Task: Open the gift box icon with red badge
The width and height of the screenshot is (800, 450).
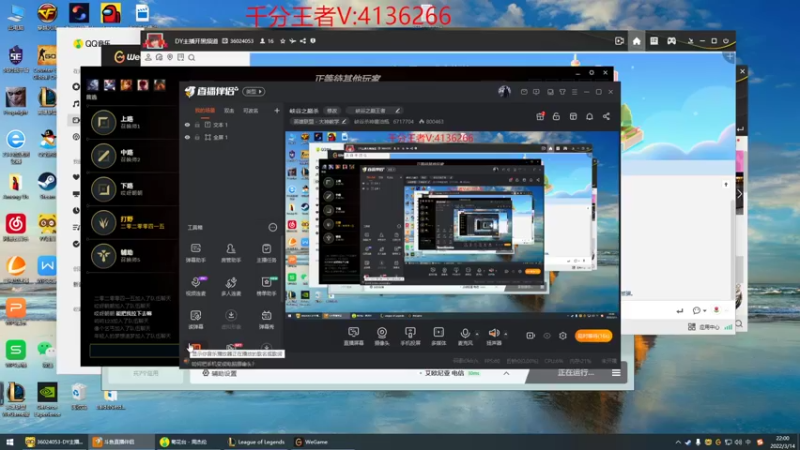Action: (540, 116)
